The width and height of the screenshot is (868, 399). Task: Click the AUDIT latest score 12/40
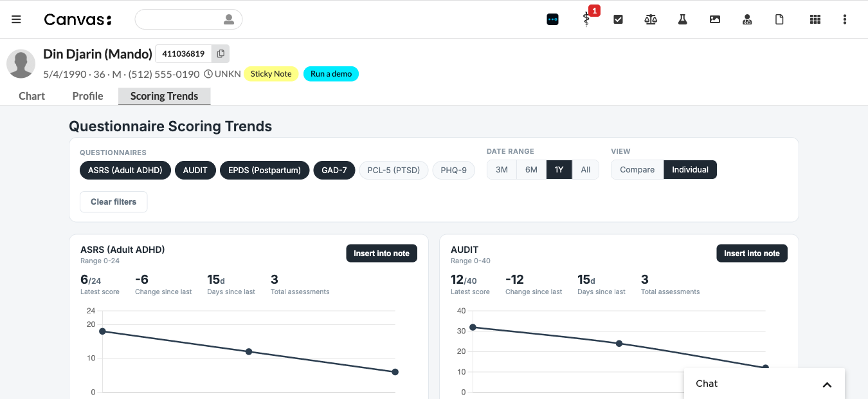point(464,280)
